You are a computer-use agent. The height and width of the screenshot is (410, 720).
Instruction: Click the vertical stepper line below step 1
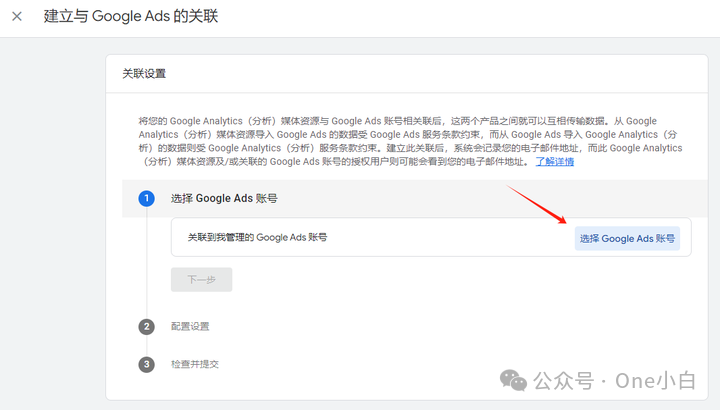point(146,262)
